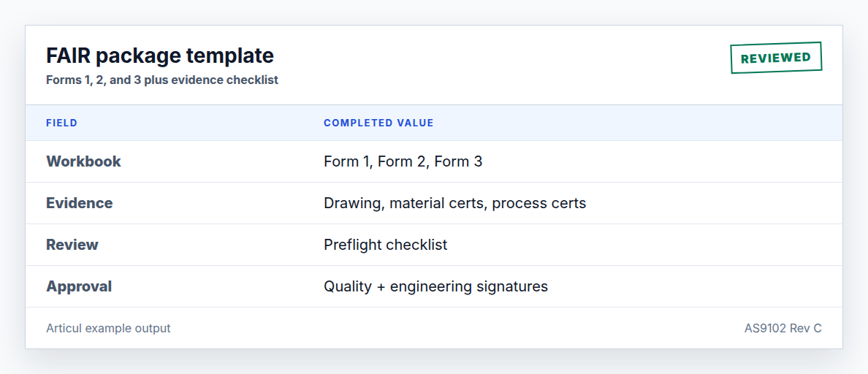Image resolution: width=868 pixels, height=374 pixels.
Task: Select the Approval row label
Action: pyautogui.click(x=79, y=286)
